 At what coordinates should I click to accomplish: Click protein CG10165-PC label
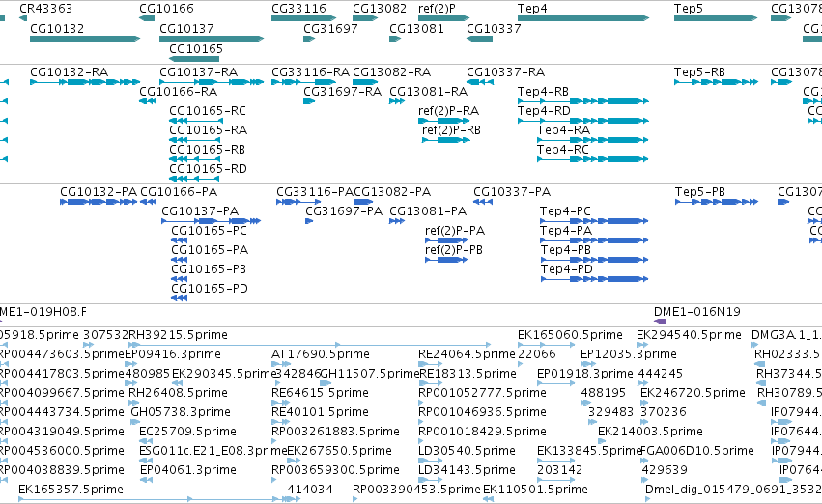210,231
